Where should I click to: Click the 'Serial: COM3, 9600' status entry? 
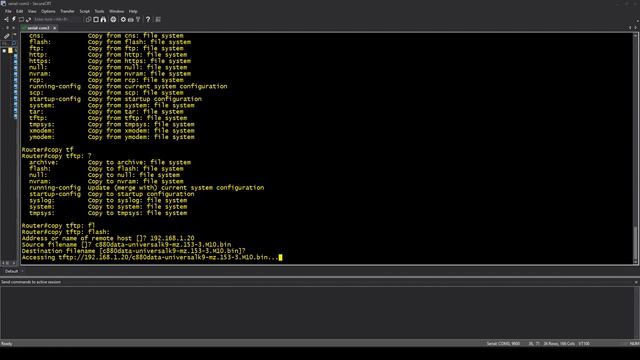coord(503,344)
